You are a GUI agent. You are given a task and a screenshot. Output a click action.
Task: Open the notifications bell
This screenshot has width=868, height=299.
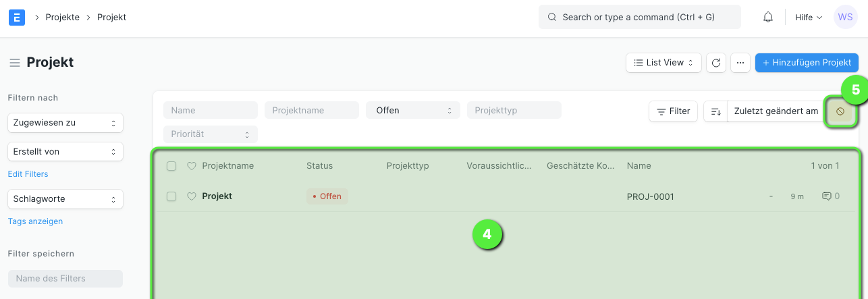point(768,18)
